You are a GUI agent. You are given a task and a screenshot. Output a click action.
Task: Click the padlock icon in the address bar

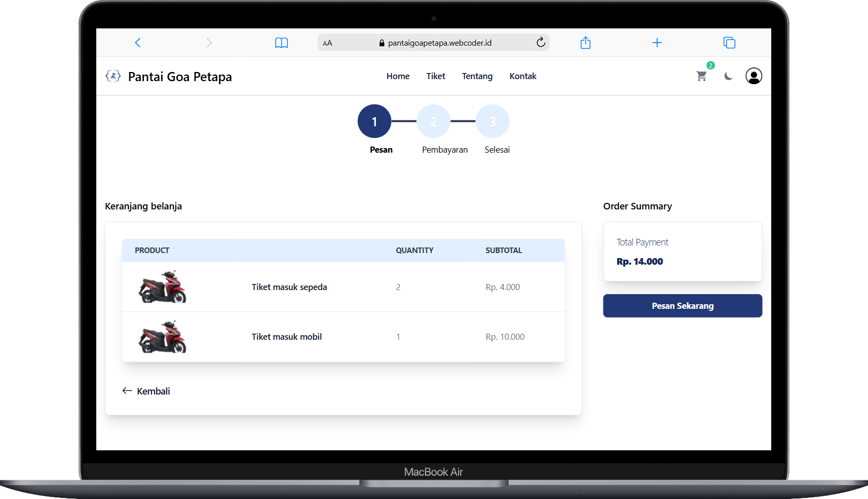382,43
